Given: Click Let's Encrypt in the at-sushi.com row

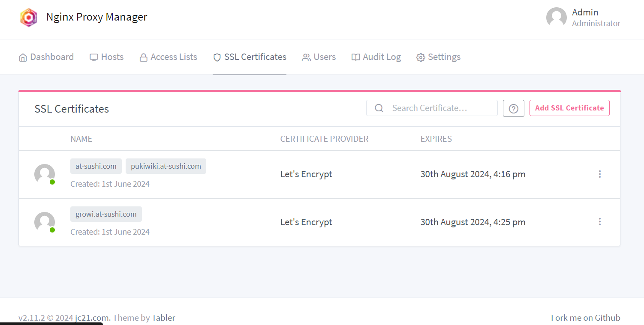Looking at the screenshot, I should (x=306, y=174).
